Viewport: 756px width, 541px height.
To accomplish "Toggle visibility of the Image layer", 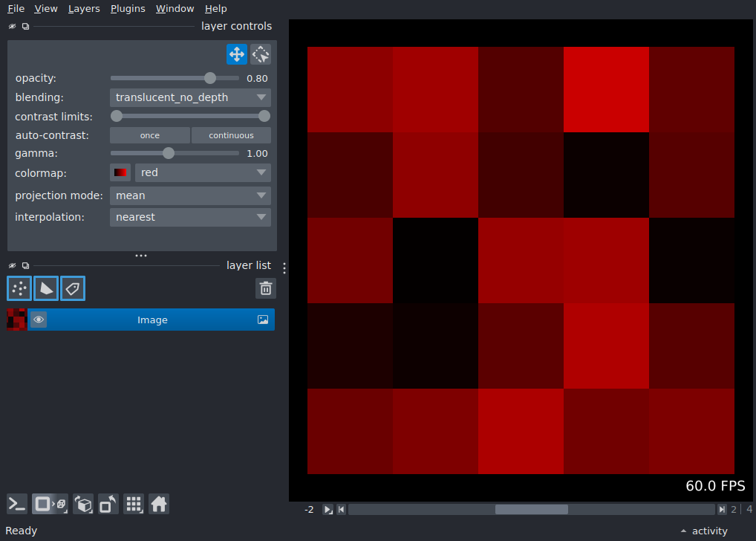I will click(39, 320).
